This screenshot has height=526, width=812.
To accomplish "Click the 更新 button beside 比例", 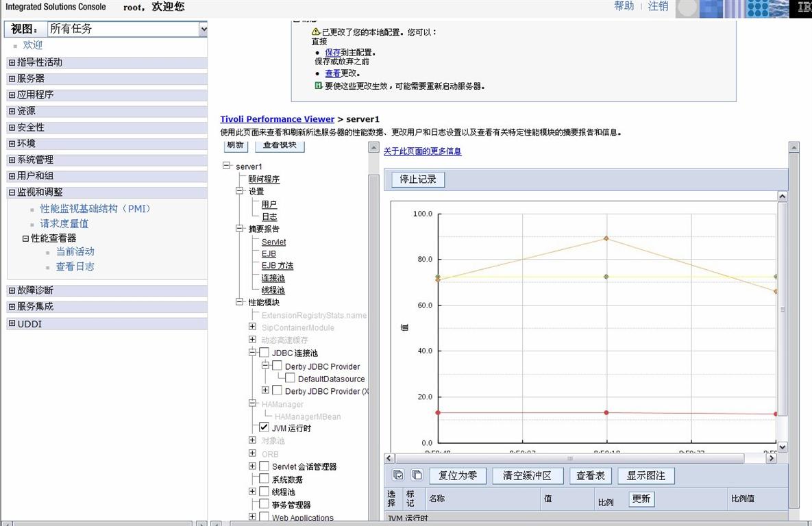I will click(x=641, y=499).
